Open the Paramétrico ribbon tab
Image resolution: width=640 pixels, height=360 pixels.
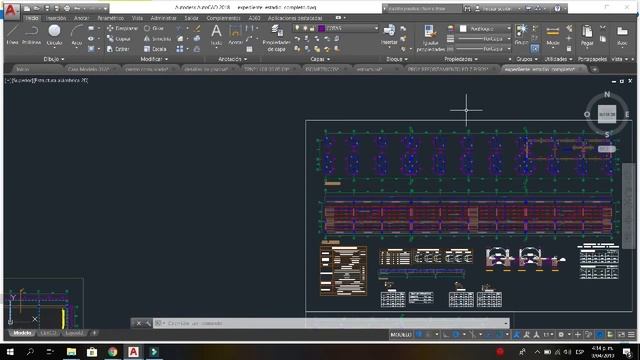(110, 18)
